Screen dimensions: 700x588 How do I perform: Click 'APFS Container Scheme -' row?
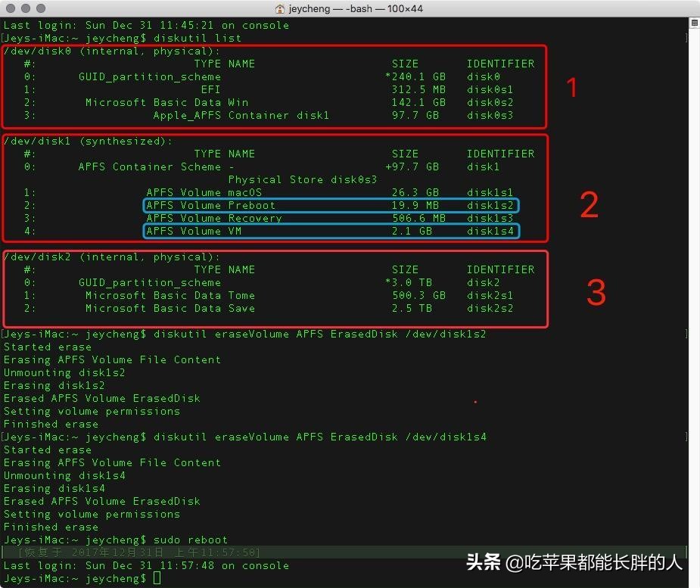click(156, 167)
